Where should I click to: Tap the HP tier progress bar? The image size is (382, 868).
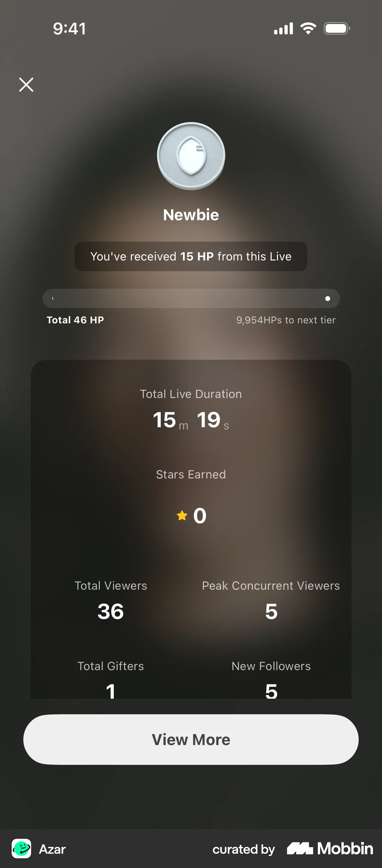click(x=191, y=298)
